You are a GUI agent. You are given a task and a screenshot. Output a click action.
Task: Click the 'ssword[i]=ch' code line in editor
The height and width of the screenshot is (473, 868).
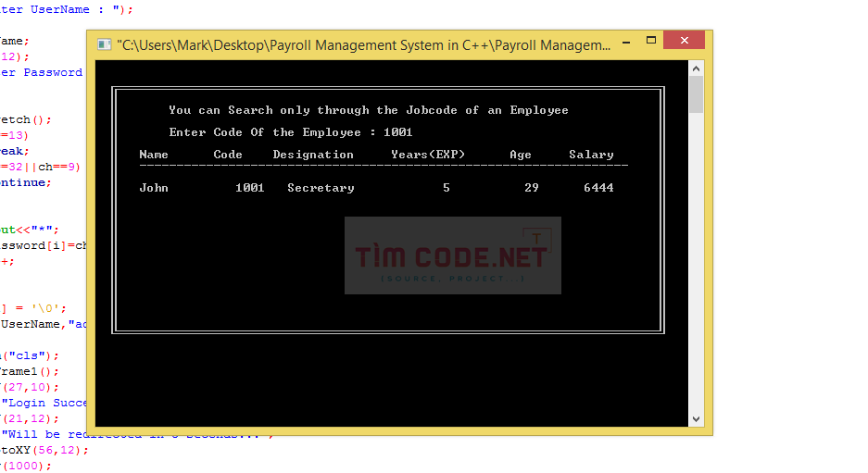(x=44, y=245)
